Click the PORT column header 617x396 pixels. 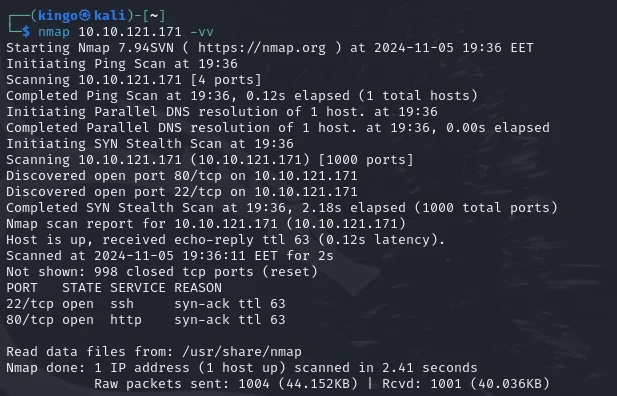click(x=22, y=288)
